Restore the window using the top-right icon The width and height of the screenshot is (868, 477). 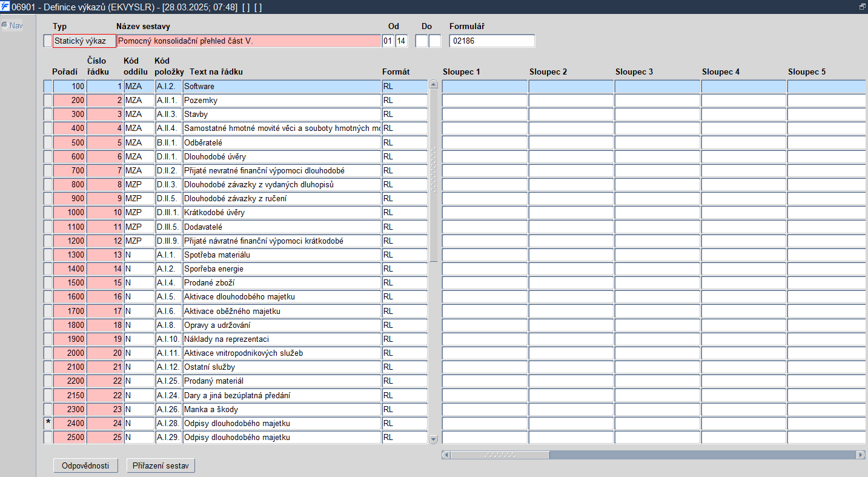click(x=863, y=7)
